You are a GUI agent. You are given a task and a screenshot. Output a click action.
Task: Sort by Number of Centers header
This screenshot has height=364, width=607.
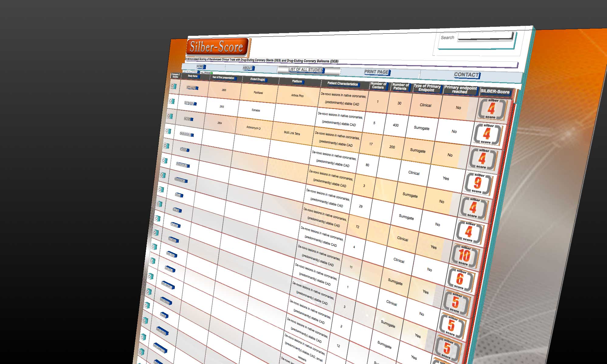[x=378, y=86]
